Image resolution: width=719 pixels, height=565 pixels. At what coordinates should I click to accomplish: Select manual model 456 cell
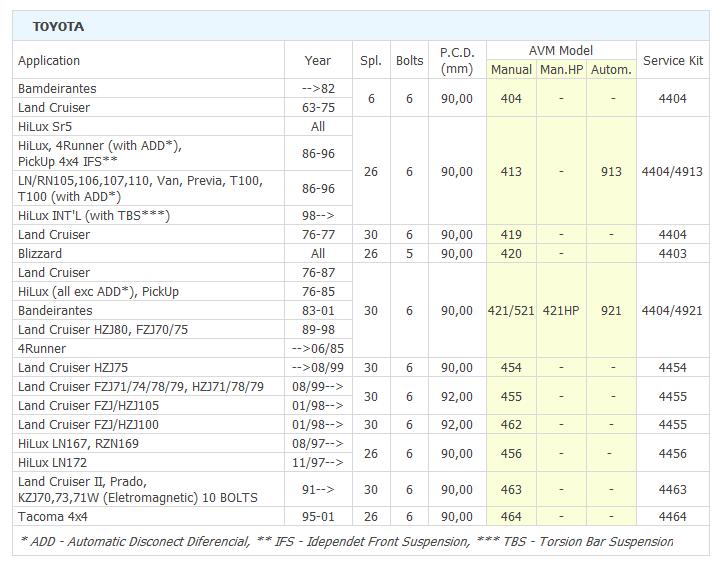click(511, 454)
